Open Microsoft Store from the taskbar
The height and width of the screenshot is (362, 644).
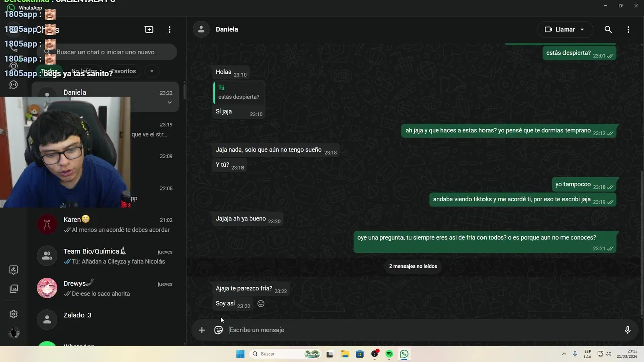[360, 354]
